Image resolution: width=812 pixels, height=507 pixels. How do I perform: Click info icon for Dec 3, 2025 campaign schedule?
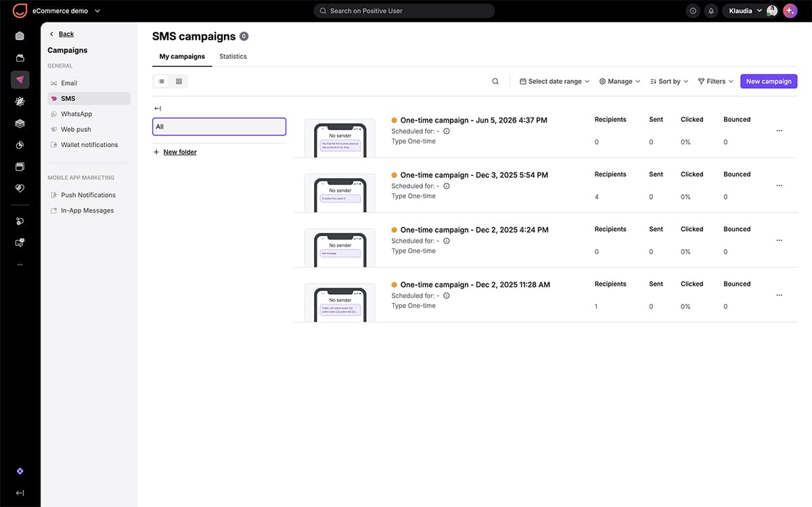pyautogui.click(x=447, y=186)
